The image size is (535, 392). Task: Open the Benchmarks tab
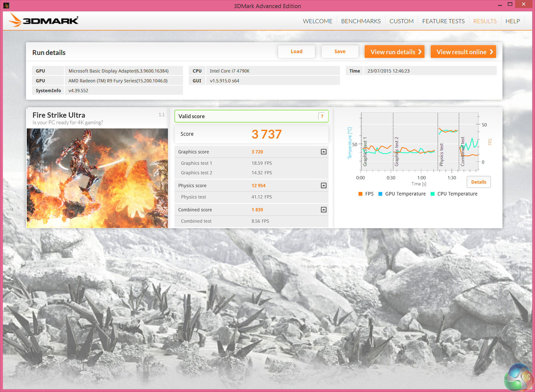click(361, 21)
